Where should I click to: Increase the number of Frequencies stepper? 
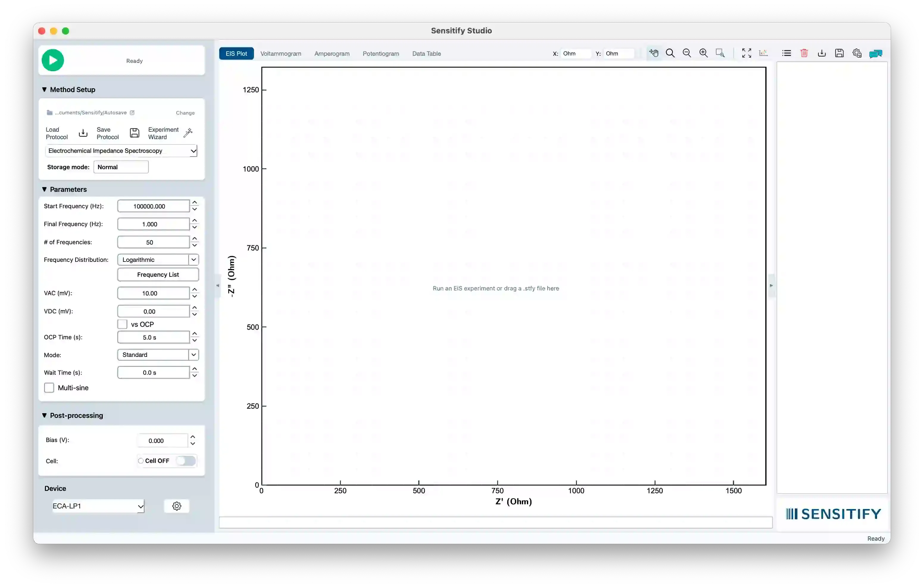click(x=195, y=239)
